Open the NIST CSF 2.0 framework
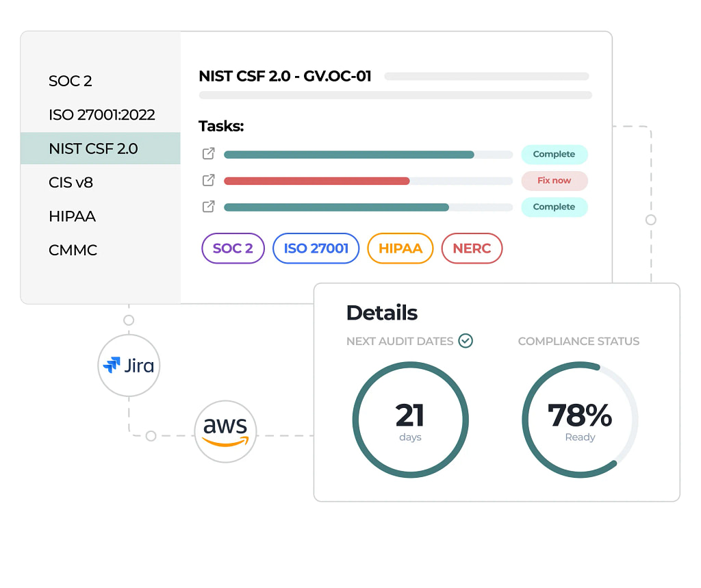Screen dimensions: 701x588 tap(94, 149)
